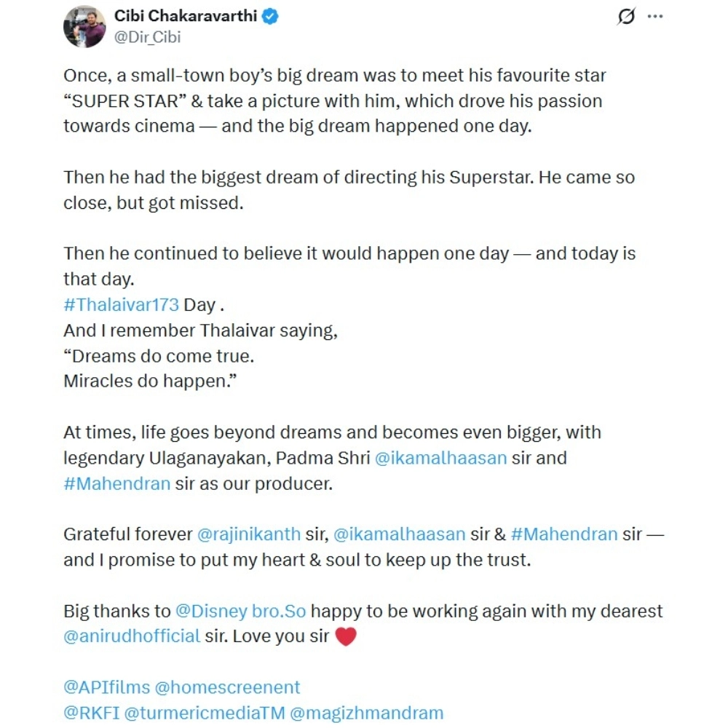Open the @rajinikanth mention
The height and width of the screenshot is (728, 728).
[249, 534]
